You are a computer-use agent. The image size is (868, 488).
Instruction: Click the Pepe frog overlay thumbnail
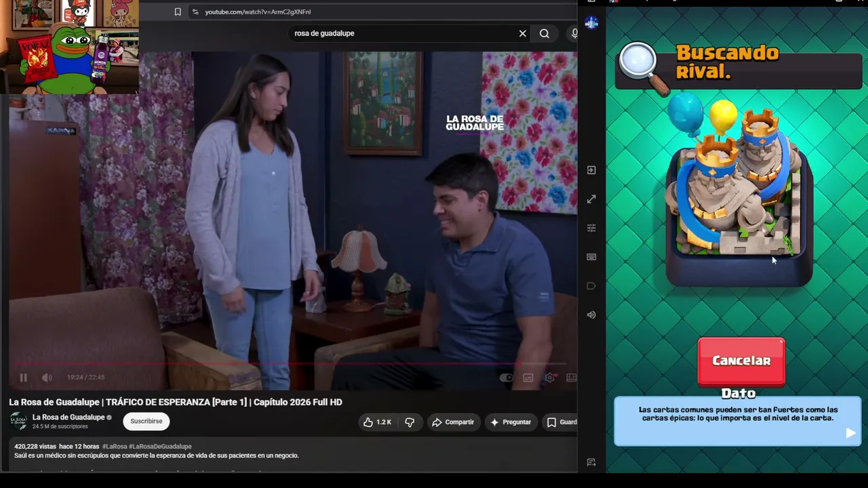point(69,47)
